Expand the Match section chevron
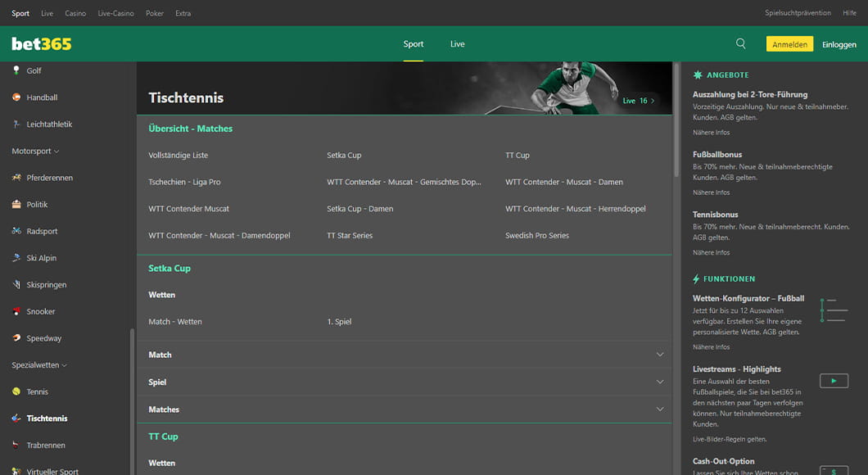Viewport: 868px width, 475px height. click(660, 355)
